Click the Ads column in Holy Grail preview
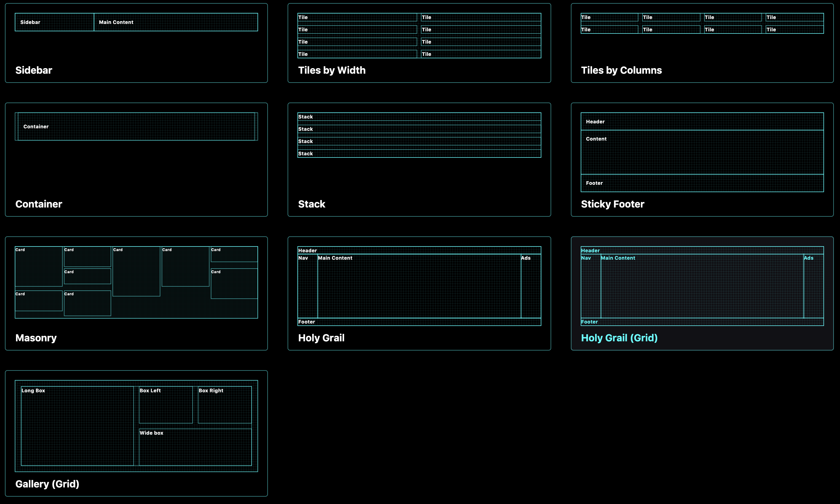This screenshot has height=504, width=840. coord(531,286)
